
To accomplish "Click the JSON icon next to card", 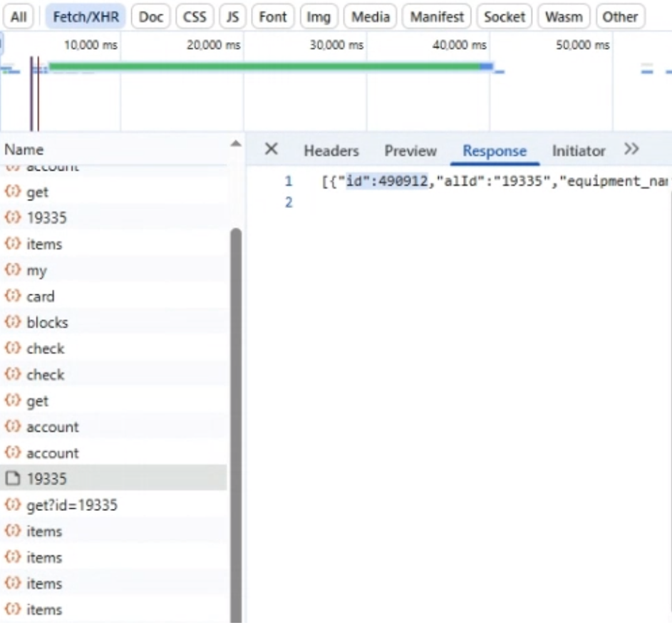I will (12, 296).
